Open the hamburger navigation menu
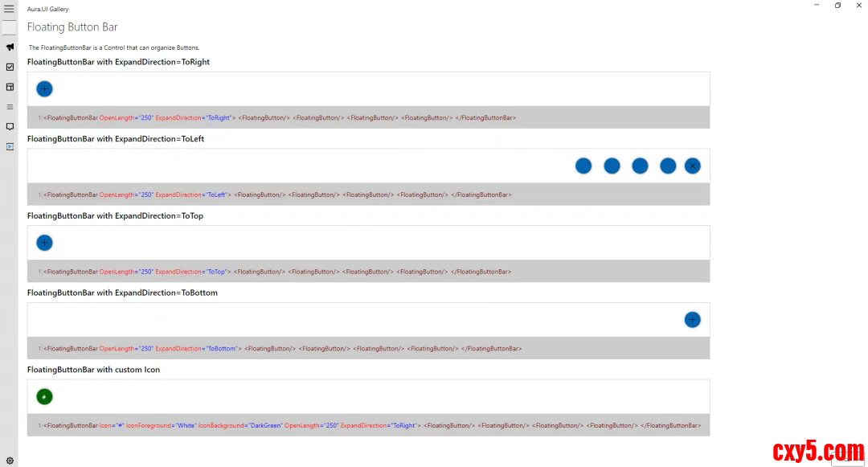 click(x=9, y=9)
